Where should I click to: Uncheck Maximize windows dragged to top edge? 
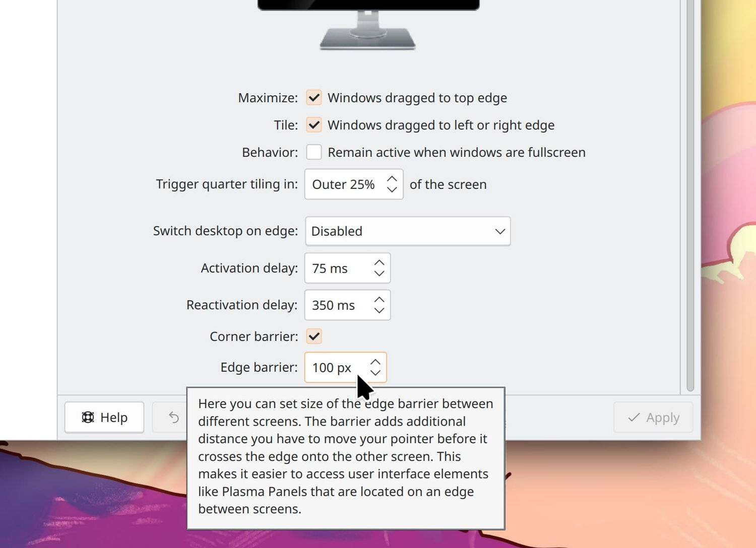314,98
